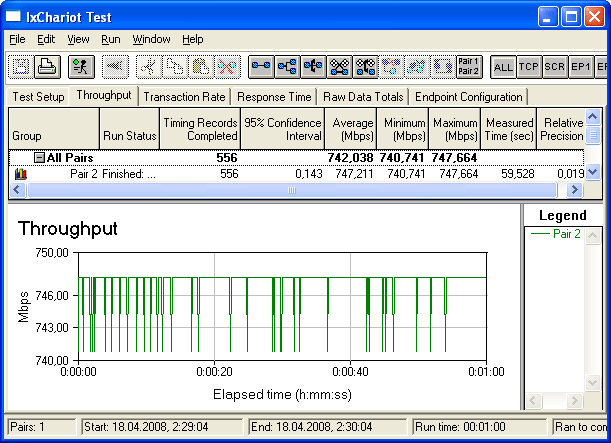Viewport: 611px width, 443px height.
Task: Click the greyed crossed-endpoints icon
Action: pyautogui.click(x=391, y=67)
